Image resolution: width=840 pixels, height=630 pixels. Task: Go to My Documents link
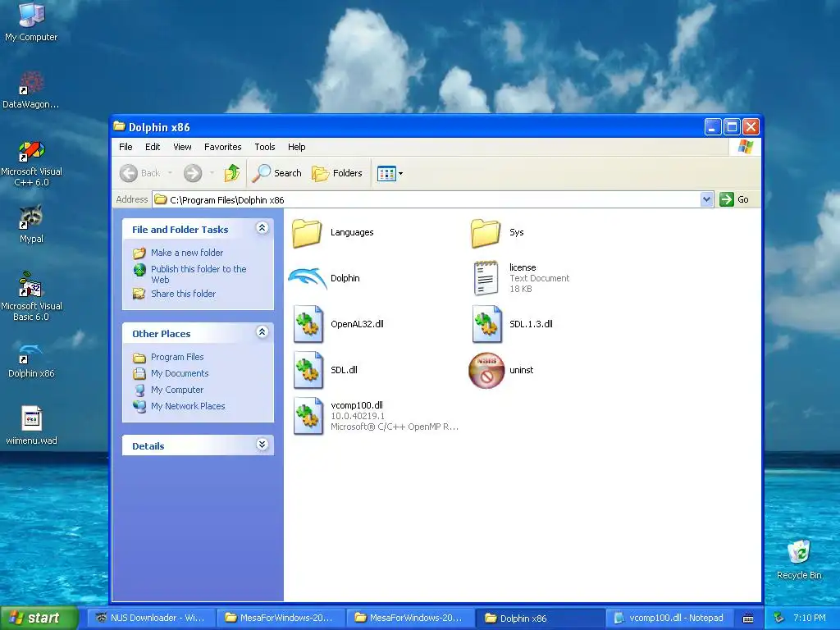[180, 373]
